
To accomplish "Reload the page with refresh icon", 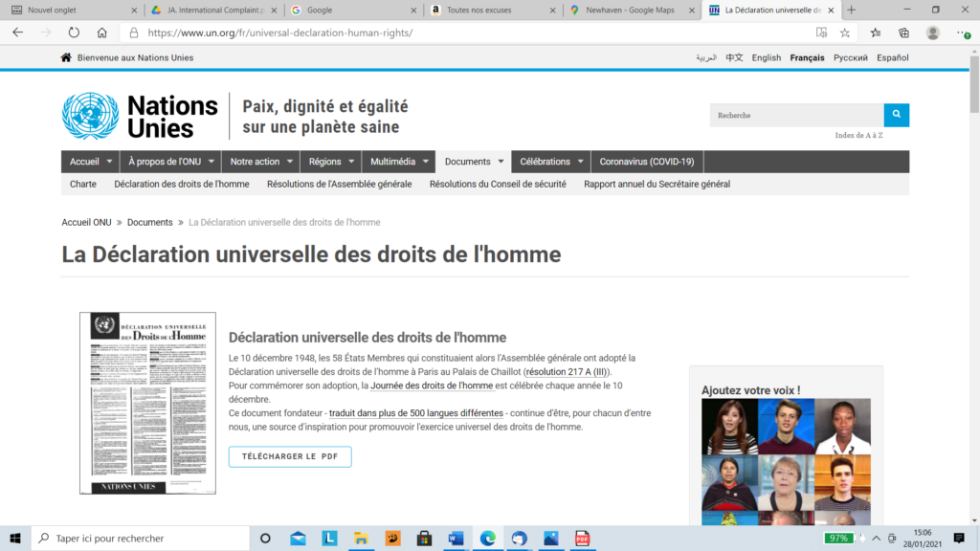I will 74,33.
